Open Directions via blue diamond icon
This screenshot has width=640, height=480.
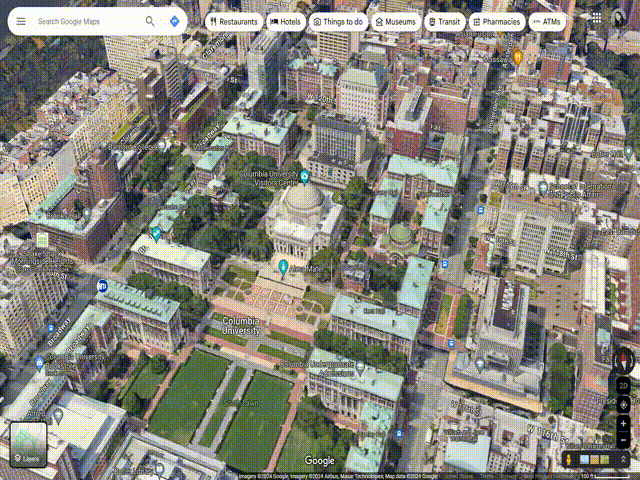175,21
